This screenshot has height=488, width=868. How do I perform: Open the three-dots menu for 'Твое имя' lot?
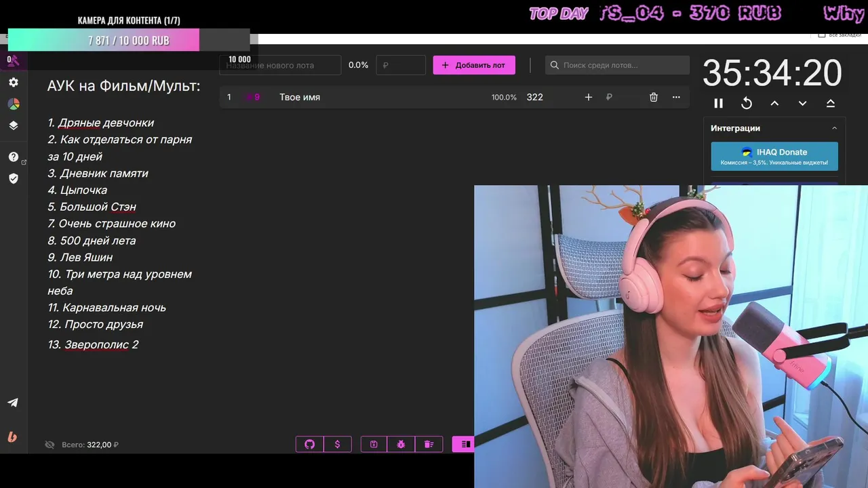click(x=676, y=97)
